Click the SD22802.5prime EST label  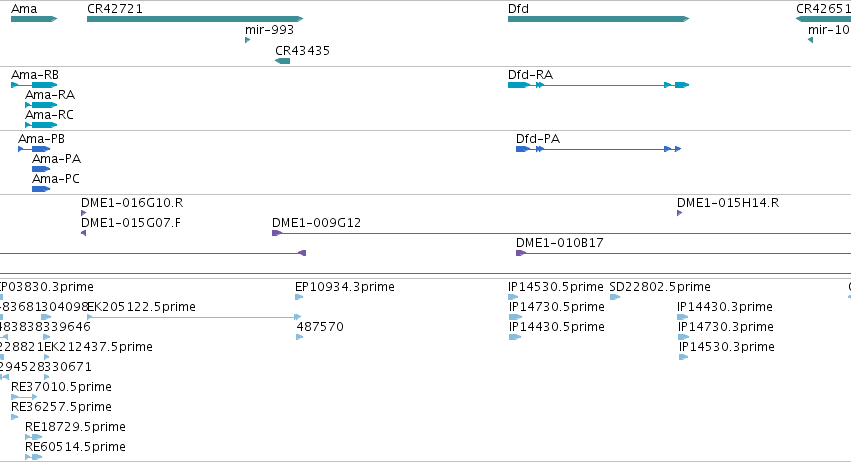[660, 287]
